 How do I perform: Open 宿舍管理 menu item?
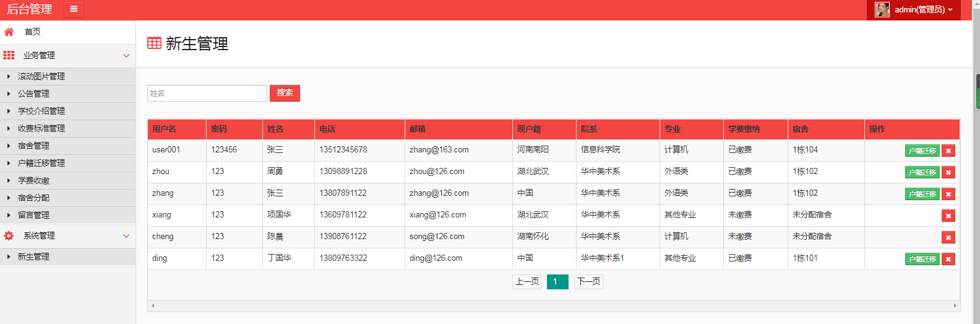[x=68, y=146]
